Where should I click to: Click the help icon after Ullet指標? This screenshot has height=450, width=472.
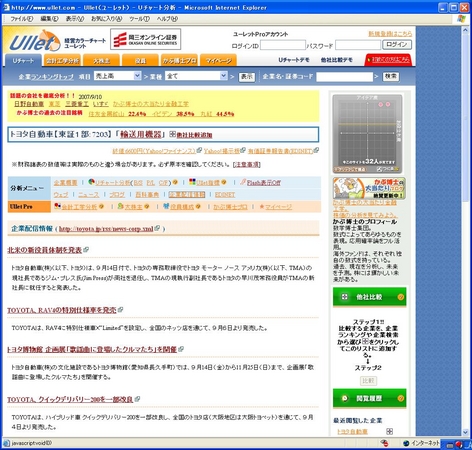coord(224,182)
